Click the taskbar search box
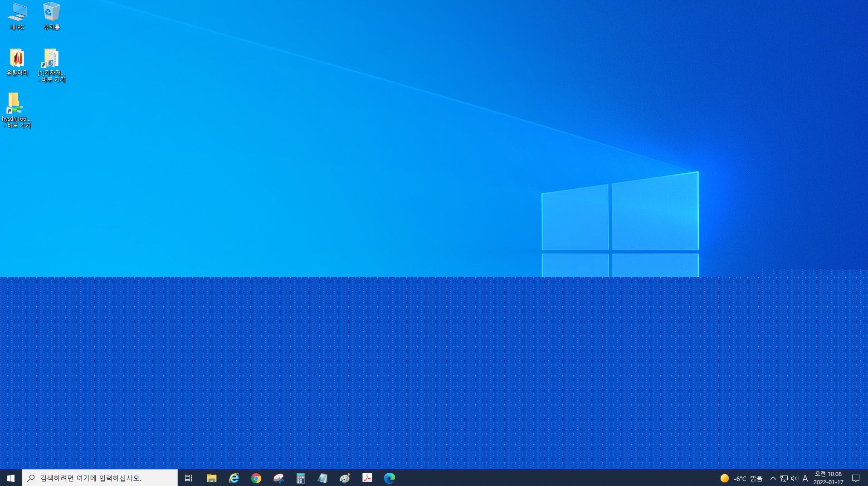 pos(100,478)
